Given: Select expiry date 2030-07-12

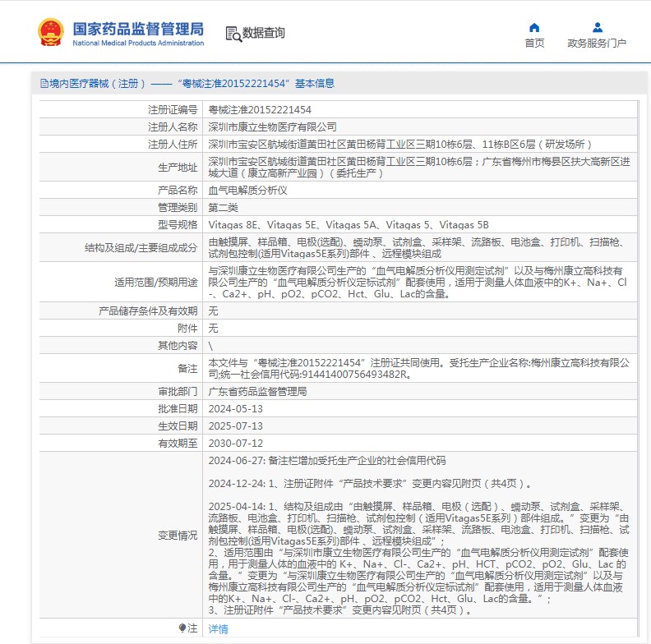Looking at the screenshot, I should point(236,444).
